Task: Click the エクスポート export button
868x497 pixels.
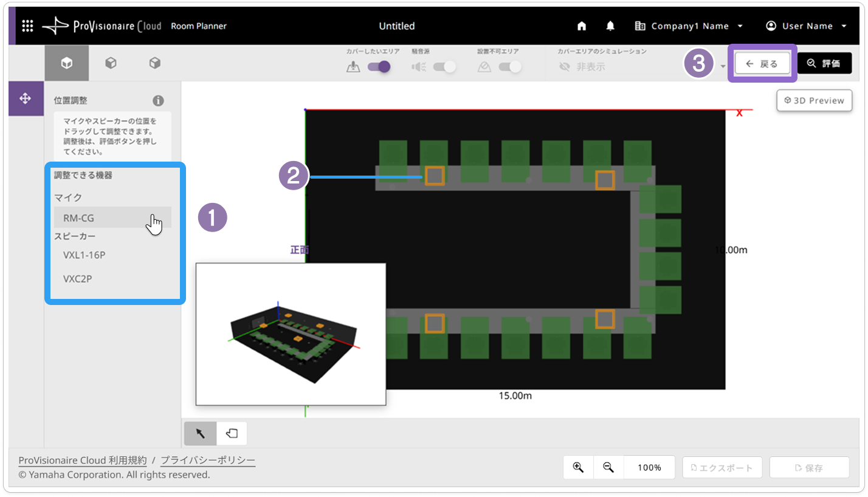Action: pyautogui.click(x=722, y=468)
